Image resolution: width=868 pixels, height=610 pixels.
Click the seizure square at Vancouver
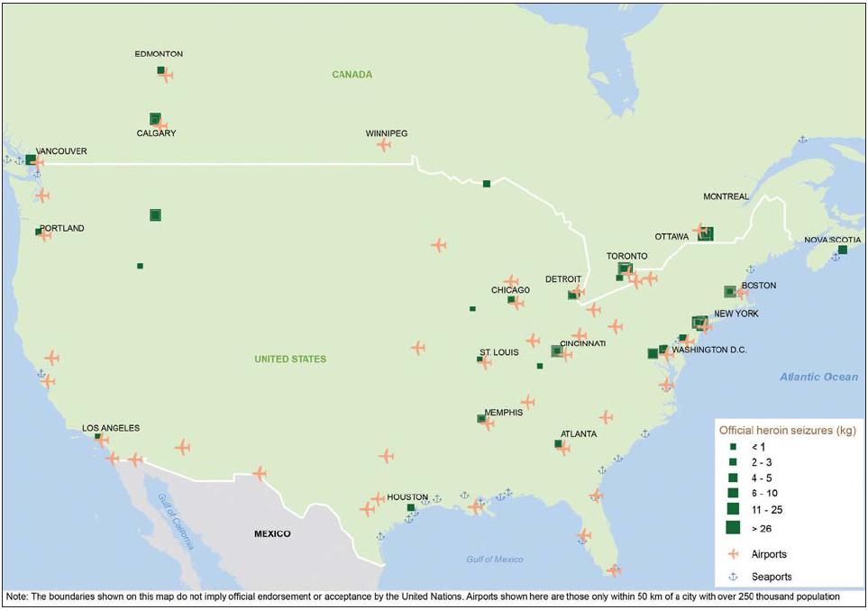click(31, 159)
